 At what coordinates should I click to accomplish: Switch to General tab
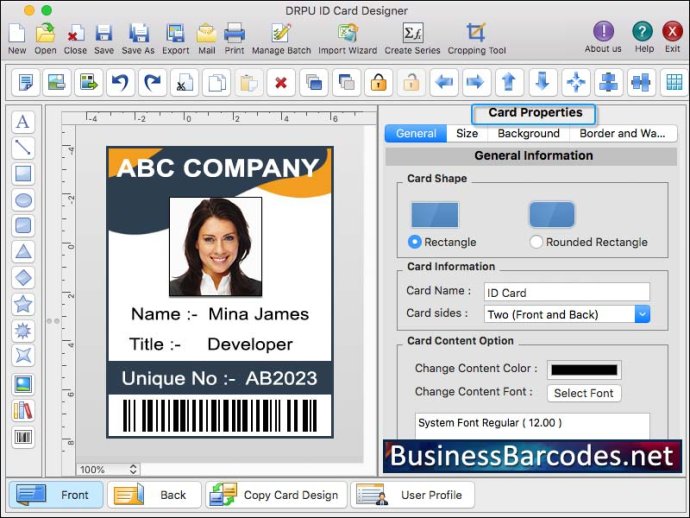point(416,133)
